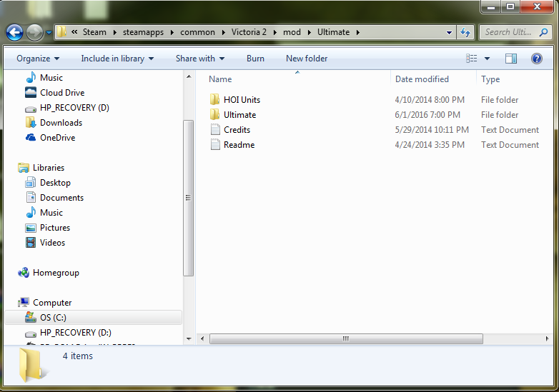Click the 6/1/2016 7:00 PM date cell
This screenshot has height=392, width=559.
(427, 115)
